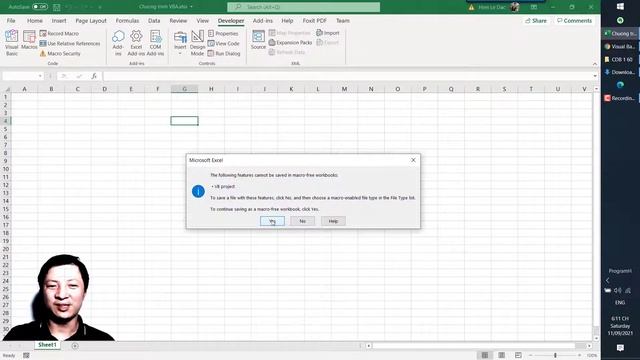This screenshot has height=360, width=640.
Task: Adjust the zoom slider
Action: [555, 355]
